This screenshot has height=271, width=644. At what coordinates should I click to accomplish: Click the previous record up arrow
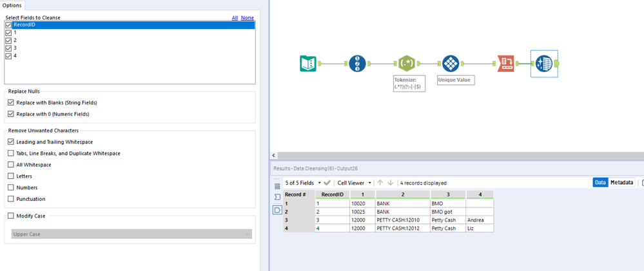coord(380,183)
